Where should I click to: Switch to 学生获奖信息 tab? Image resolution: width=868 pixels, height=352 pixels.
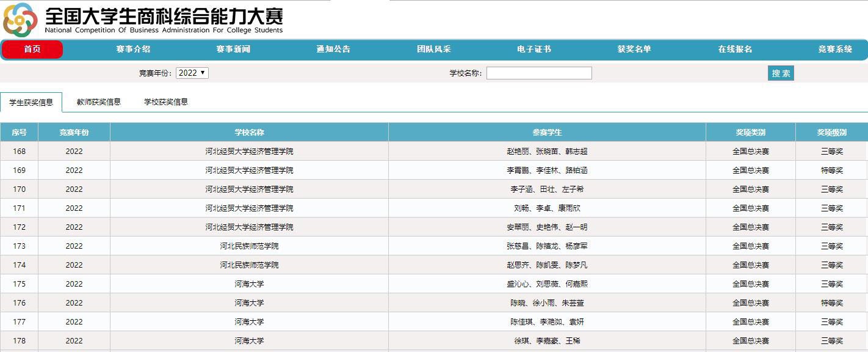click(x=31, y=103)
